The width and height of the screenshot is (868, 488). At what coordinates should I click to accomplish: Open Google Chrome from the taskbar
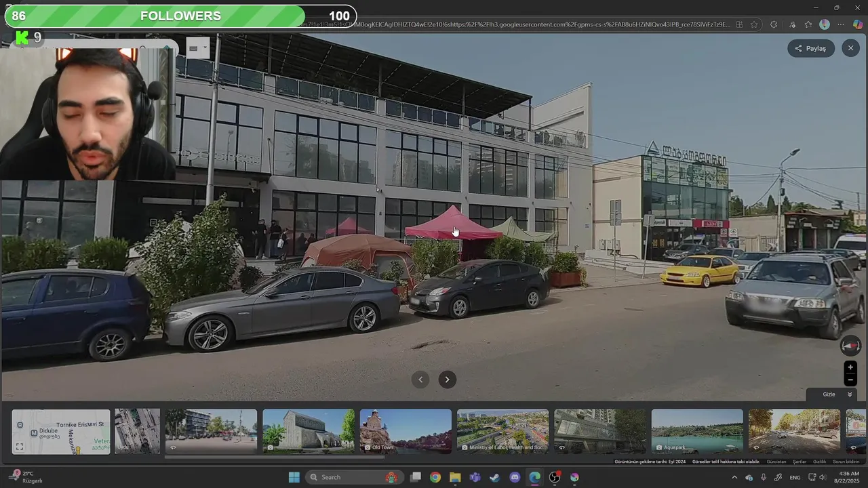[435, 477]
